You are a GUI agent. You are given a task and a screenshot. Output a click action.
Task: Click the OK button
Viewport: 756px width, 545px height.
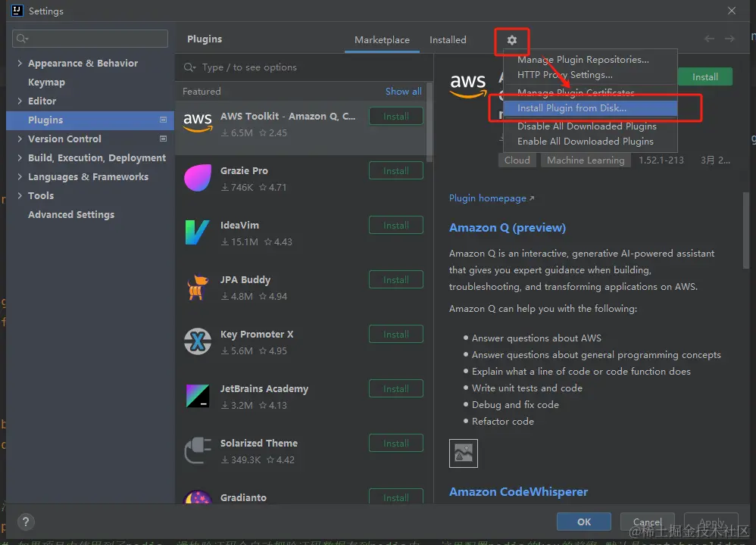[584, 522]
